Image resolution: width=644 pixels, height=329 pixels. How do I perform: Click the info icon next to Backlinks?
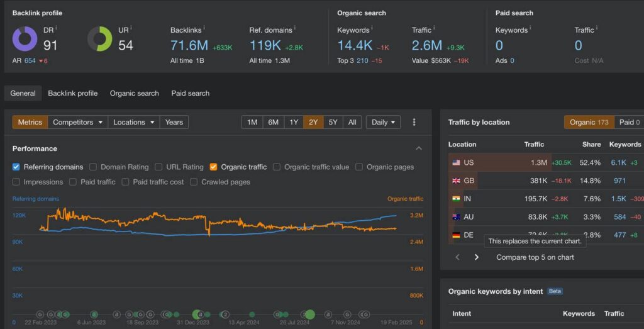pyautogui.click(x=204, y=29)
